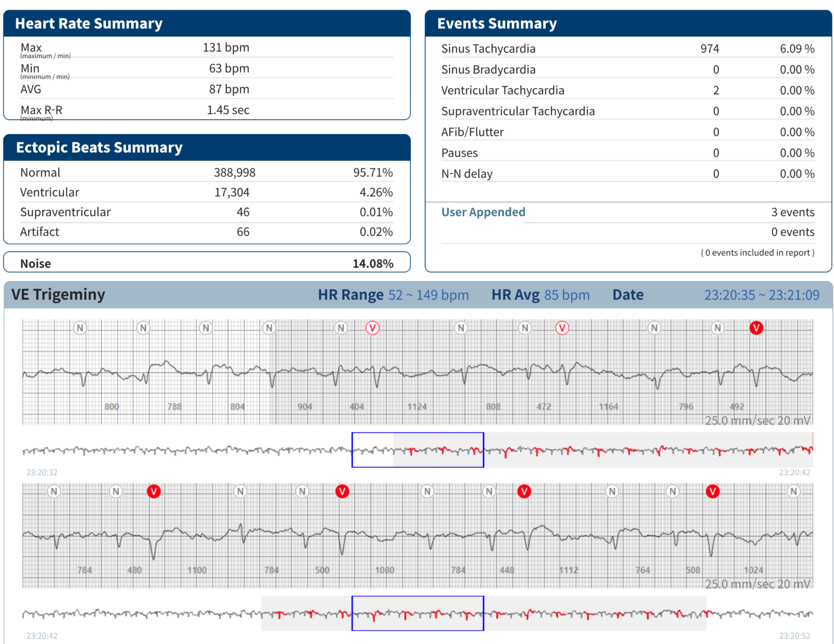The height and width of the screenshot is (644, 834).
Task: Click the 23:20:42 timestamp under upper overview
Action: (x=794, y=472)
